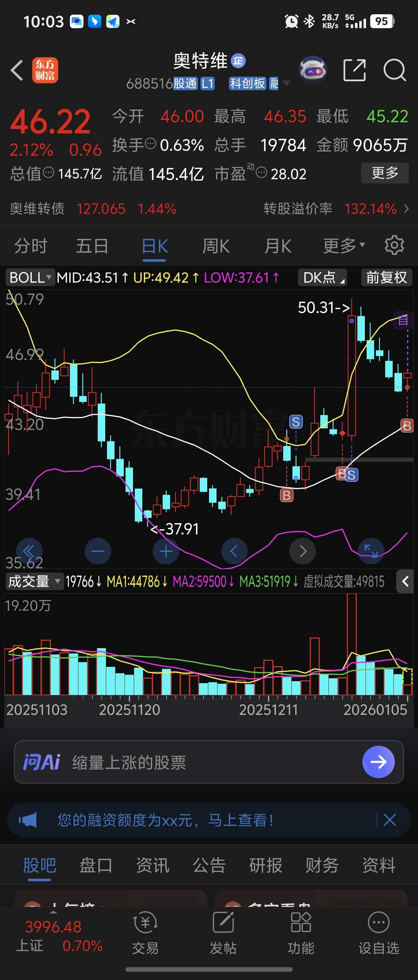Tap 设自选 add to watchlist icon
The height and width of the screenshot is (980, 418).
[379, 933]
